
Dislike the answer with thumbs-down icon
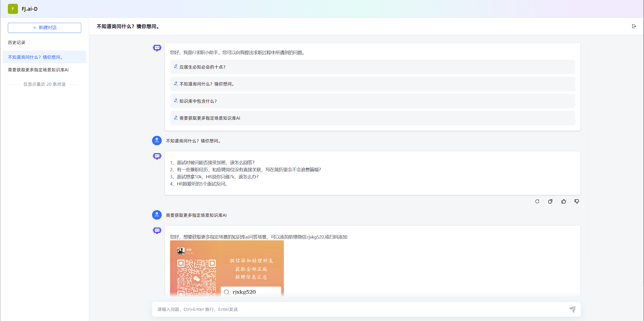(577, 201)
